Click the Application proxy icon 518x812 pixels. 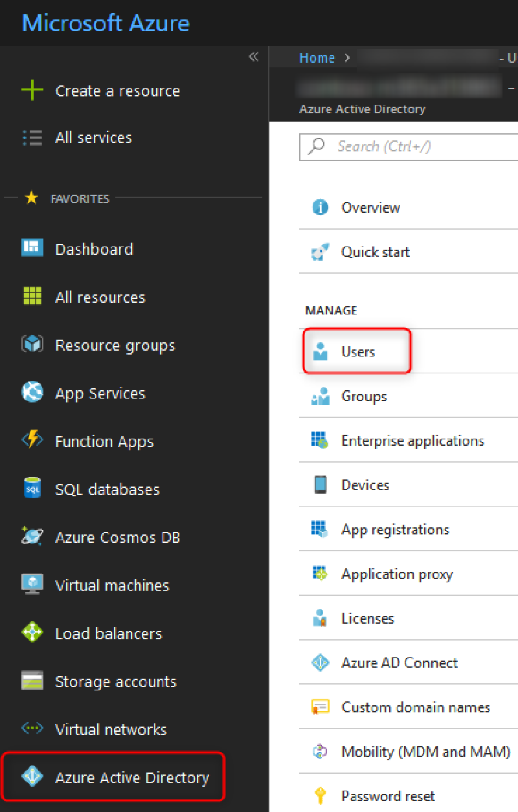coord(320,574)
